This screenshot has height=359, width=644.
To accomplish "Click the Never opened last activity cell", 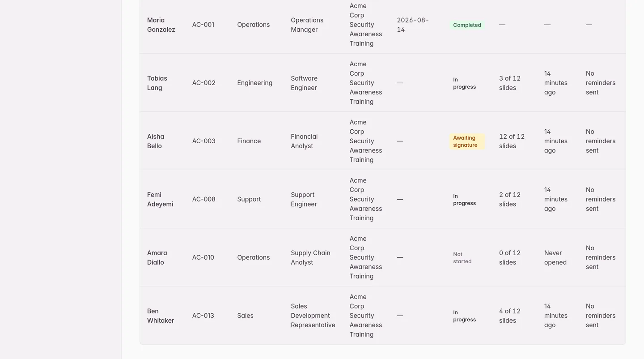I will pos(555,257).
